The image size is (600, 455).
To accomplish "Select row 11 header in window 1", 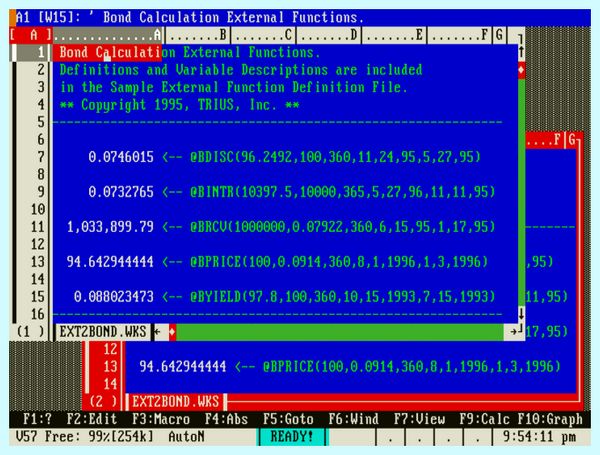I will tap(34, 227).
